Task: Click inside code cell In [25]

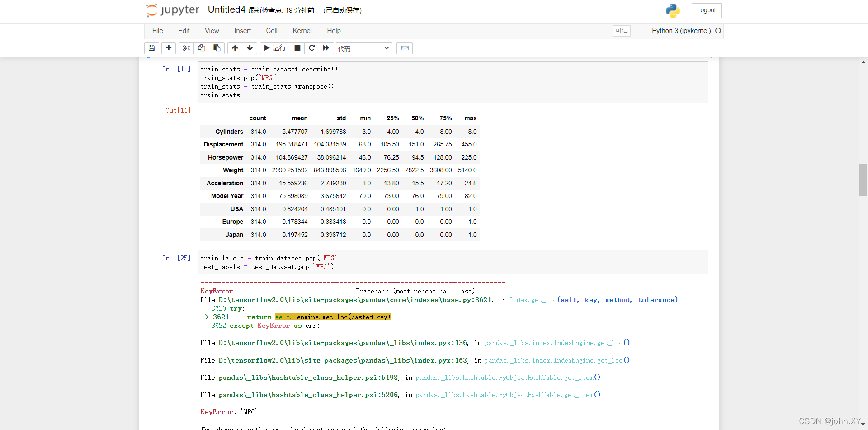Action: pos(453,262)
